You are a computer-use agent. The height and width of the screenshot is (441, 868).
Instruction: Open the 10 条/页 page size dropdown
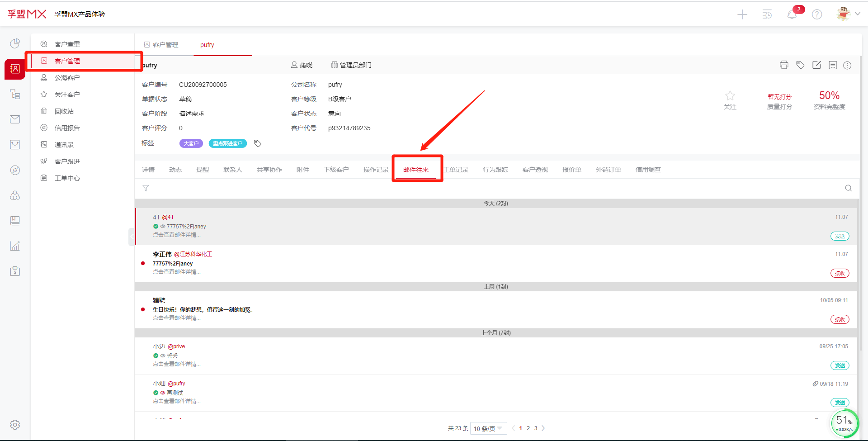pyautogui.click(x=488, y=428)
